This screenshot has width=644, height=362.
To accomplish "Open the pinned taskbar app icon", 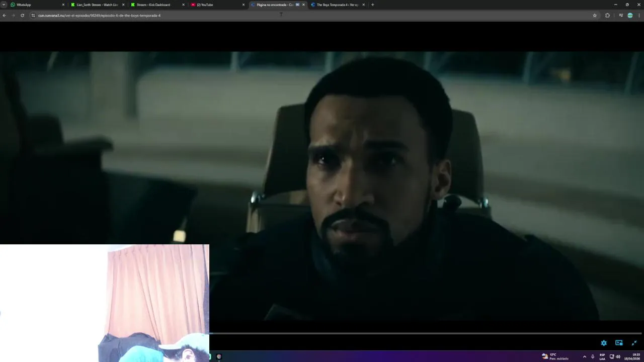I will pos(219,356).
